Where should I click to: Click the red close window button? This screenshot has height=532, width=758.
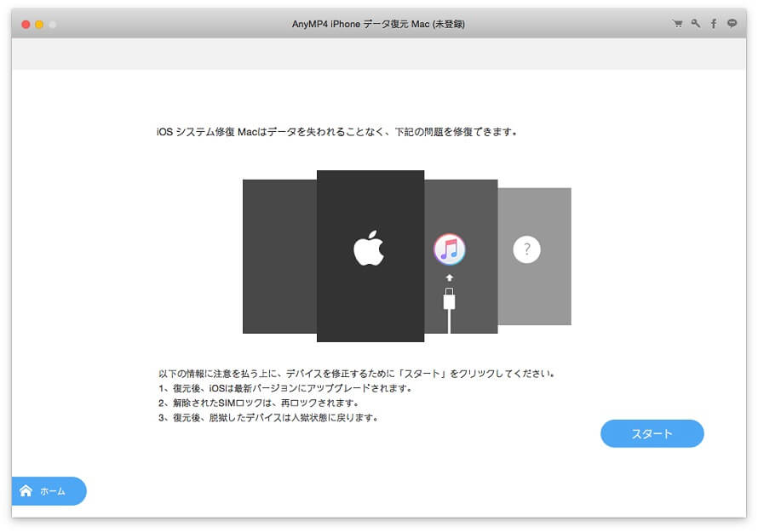(26, 24)
